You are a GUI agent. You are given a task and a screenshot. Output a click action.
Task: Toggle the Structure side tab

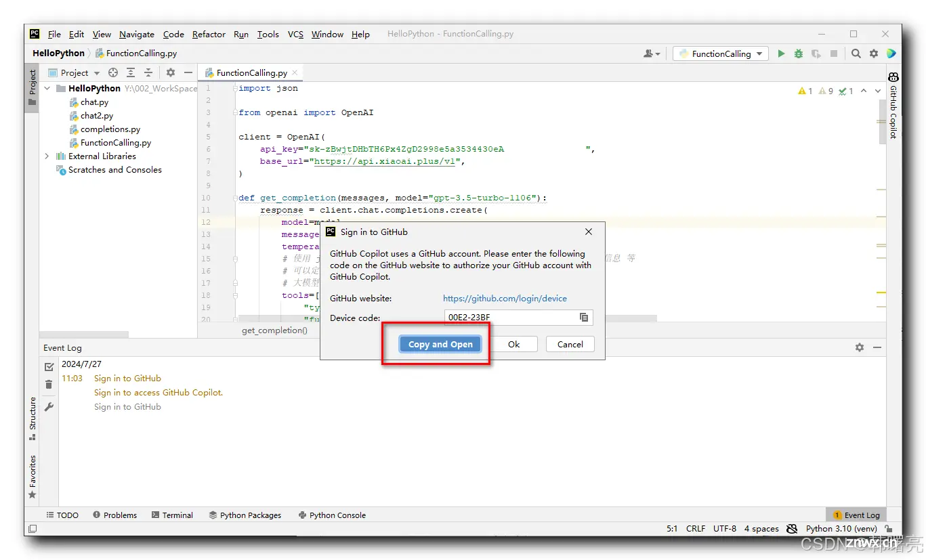(32, 418)
